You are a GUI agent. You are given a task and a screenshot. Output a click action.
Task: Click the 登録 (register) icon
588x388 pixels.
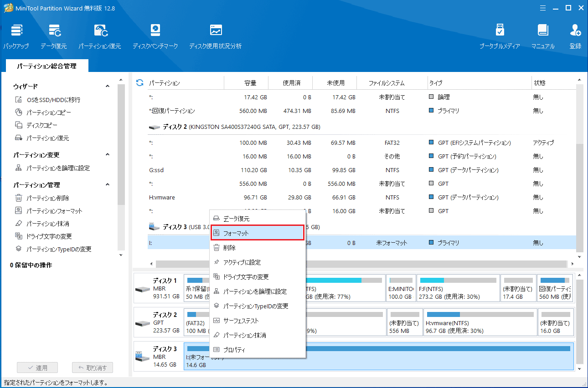(x=575, y=36)
